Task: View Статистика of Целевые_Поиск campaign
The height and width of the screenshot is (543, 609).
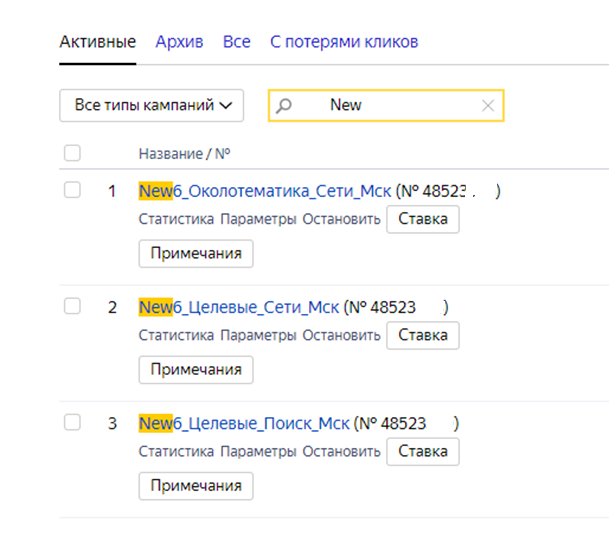Action: [x=177, y=452]
